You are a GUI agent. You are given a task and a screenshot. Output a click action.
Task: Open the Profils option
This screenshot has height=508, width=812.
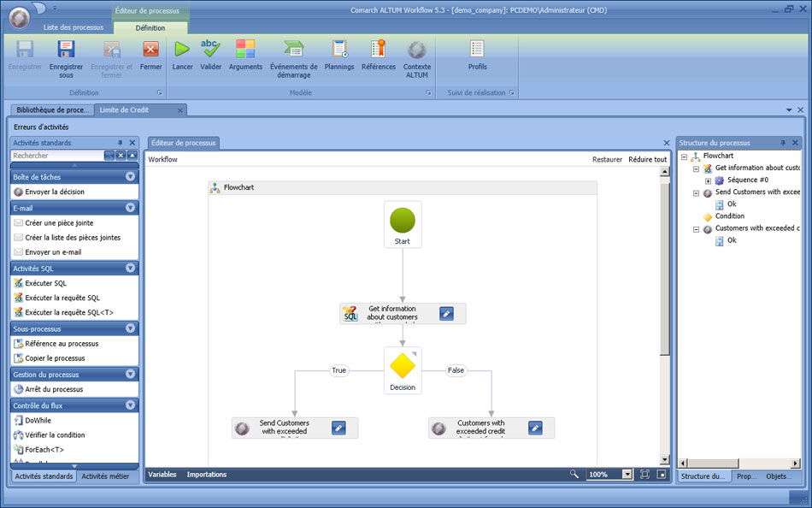477,55
